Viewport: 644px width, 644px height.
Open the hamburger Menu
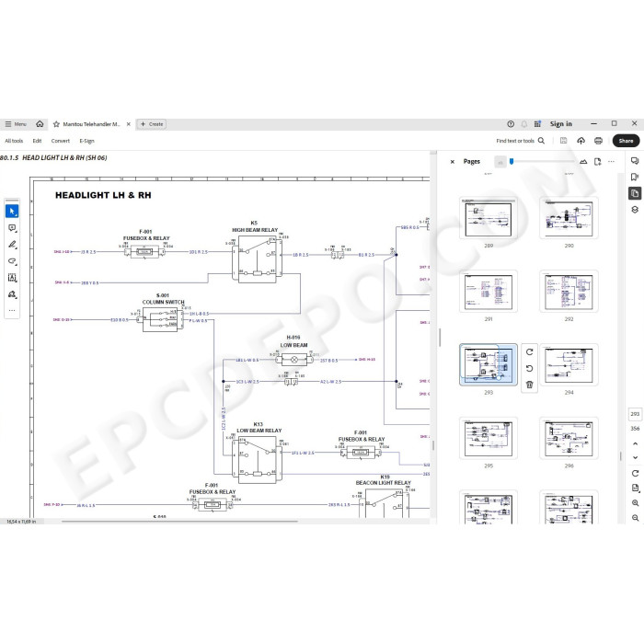click(16, 124)
